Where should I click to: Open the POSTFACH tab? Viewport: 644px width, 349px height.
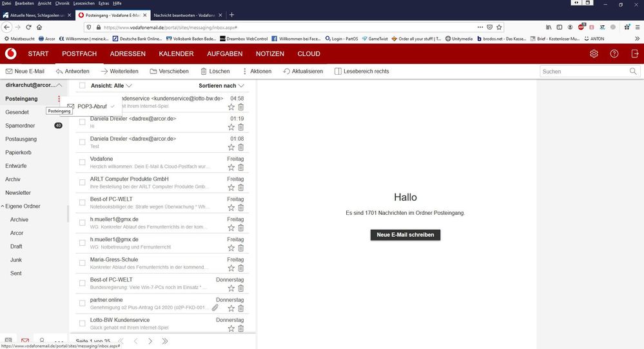79,54
